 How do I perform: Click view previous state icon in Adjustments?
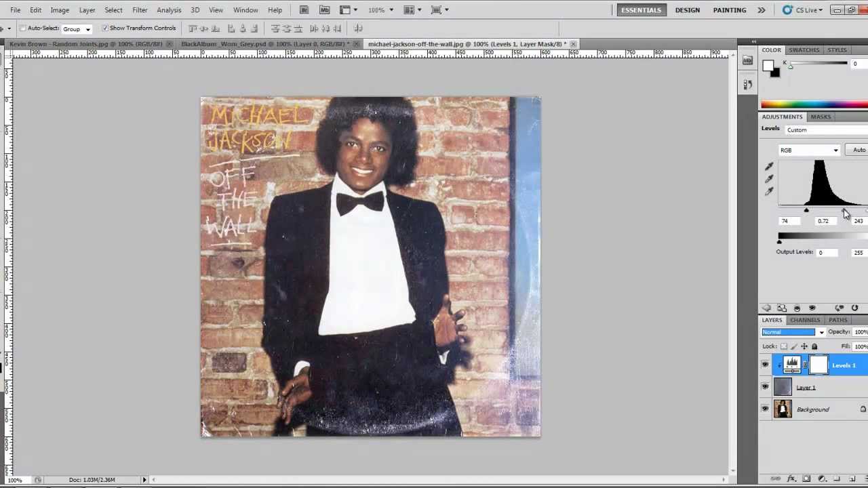tap(840, 308)
